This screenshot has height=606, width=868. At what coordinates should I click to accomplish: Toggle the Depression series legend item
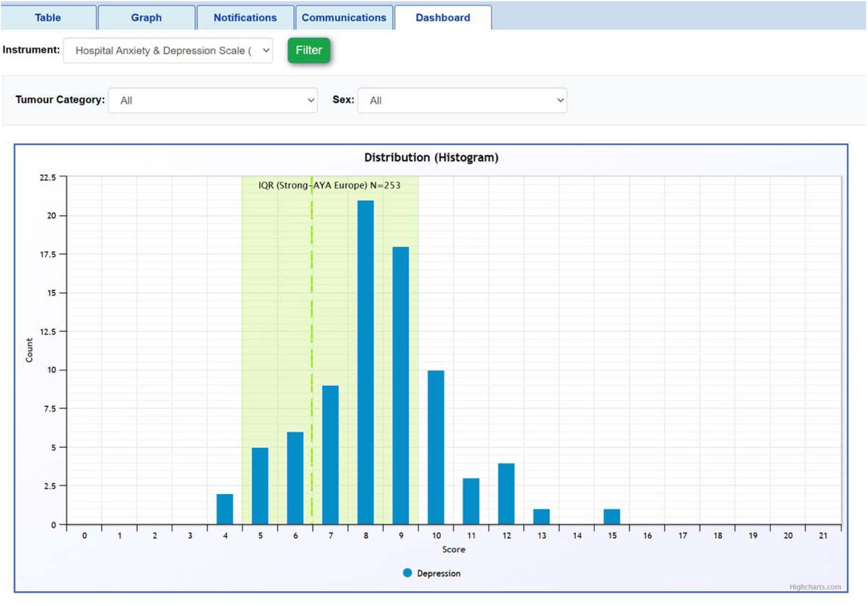[x=431, y=573]
